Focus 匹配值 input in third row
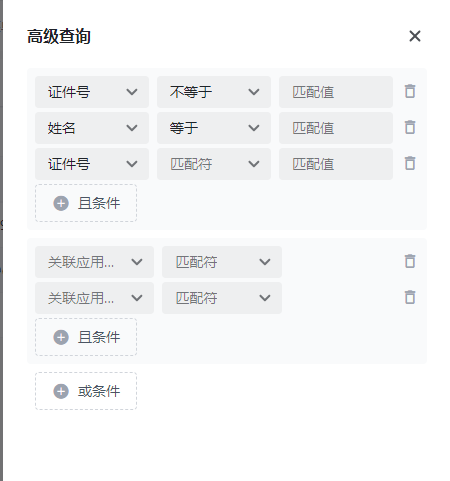Screen dimensions: 450x481 tap(336, 164)
